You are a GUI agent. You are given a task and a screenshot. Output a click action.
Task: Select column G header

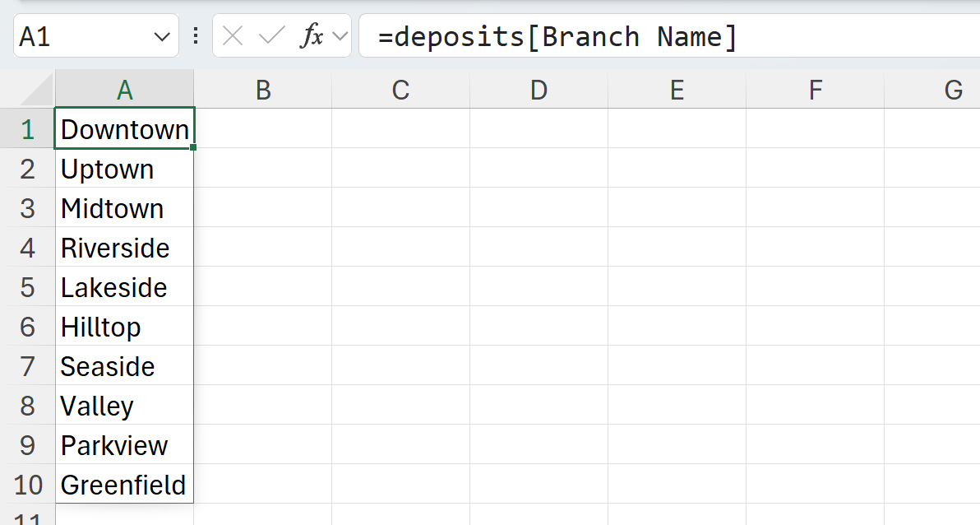pyautogui.click(x=953, y=90)
